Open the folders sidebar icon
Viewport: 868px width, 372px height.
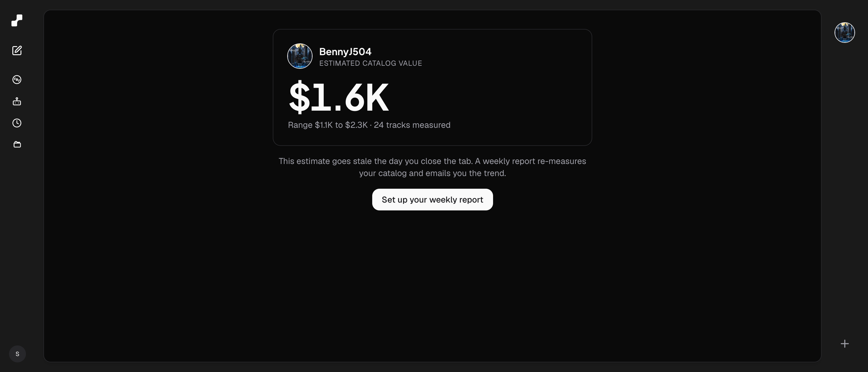click(x=17, y=145)
